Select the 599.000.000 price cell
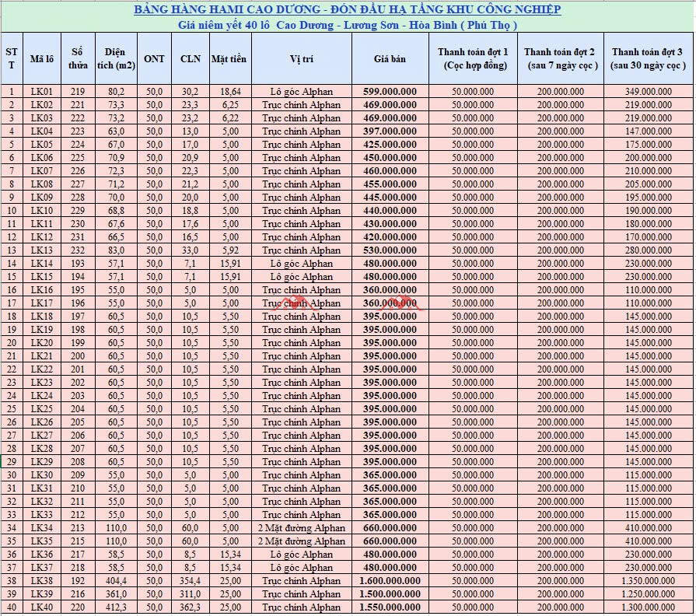 click(x=390, y=92)
